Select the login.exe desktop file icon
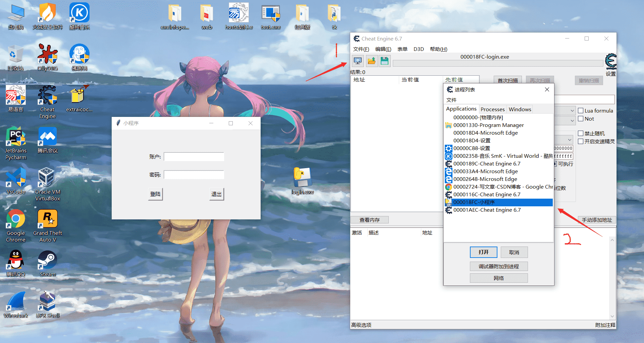 point(303,181)
